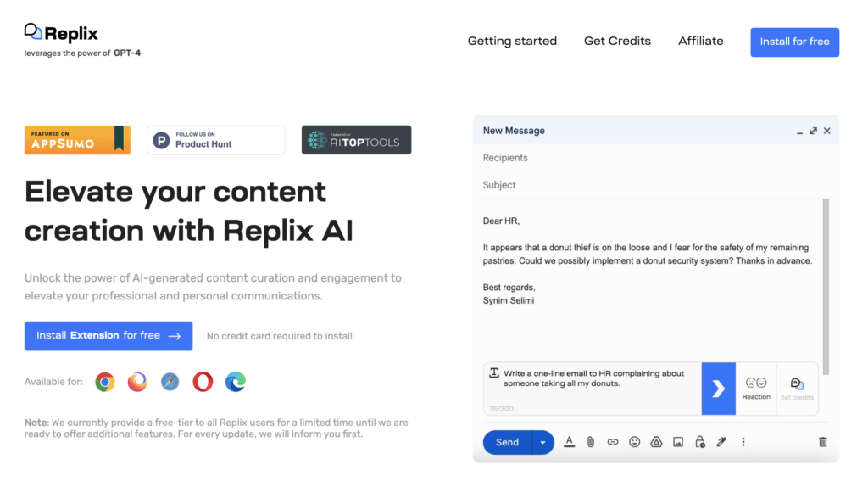Go to Get Credits

tap(617, 41)
